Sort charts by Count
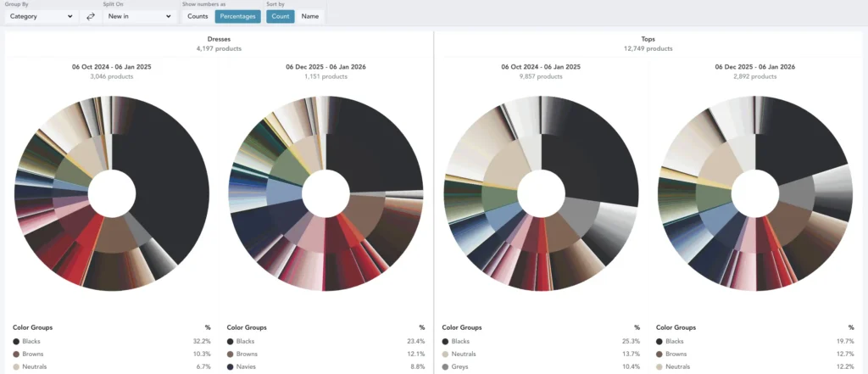868x374 pixels. (x=280, y=16)
